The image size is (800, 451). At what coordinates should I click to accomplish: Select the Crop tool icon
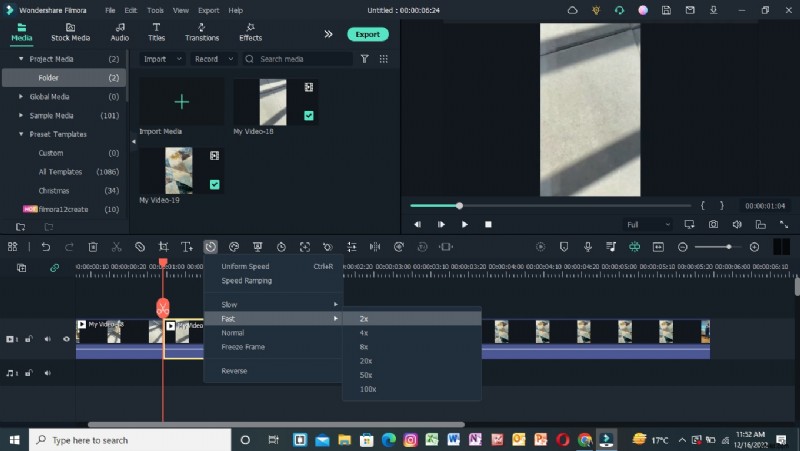tap(163, 247)
